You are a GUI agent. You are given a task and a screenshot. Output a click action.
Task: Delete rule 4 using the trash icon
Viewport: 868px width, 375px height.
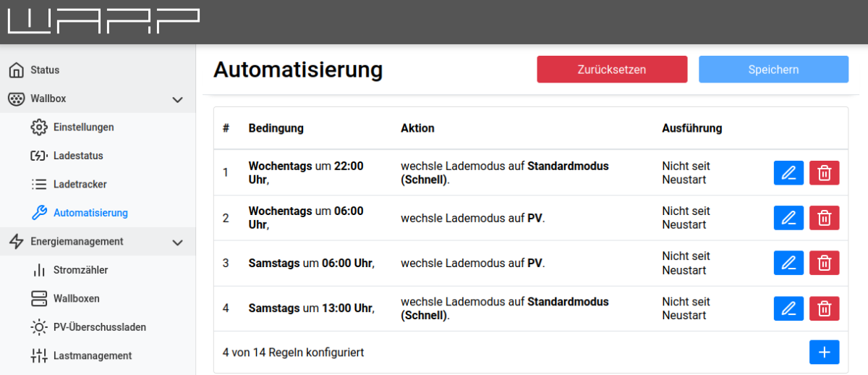pos(824,308)
